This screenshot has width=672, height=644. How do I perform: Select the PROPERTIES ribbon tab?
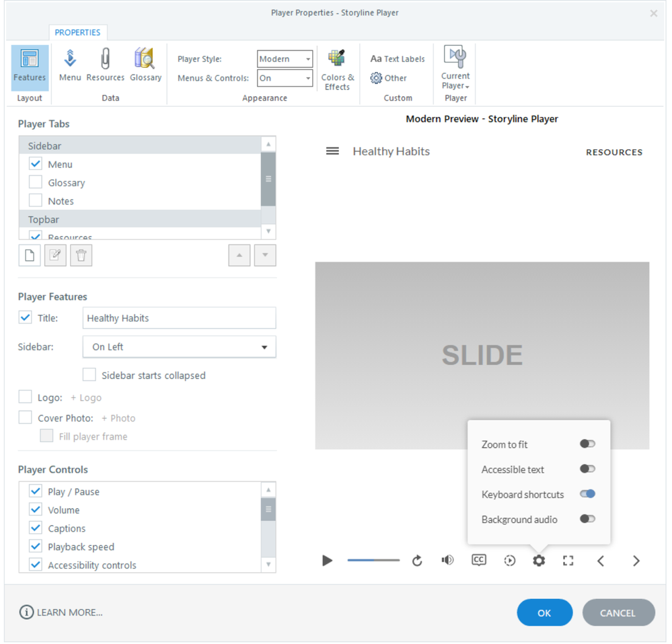pyautogui.click(x=77, y=32)
